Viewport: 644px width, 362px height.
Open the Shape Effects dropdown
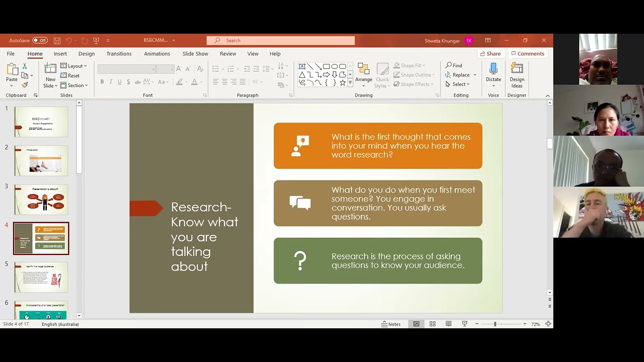[413, 84]
